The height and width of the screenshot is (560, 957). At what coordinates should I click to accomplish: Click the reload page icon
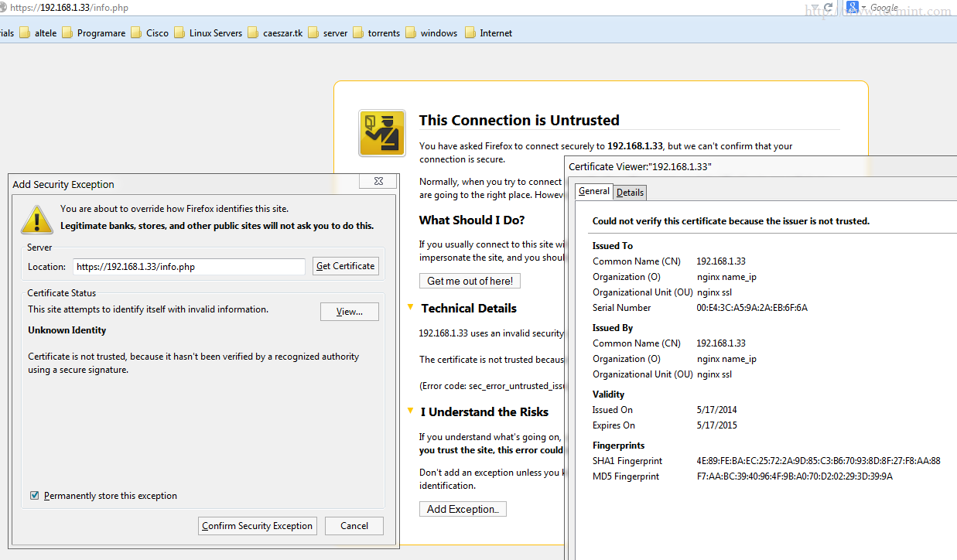coord(828,8)
